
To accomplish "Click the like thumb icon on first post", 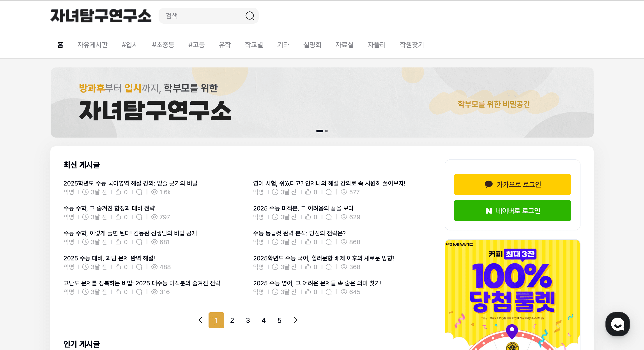I will [119, 192].
